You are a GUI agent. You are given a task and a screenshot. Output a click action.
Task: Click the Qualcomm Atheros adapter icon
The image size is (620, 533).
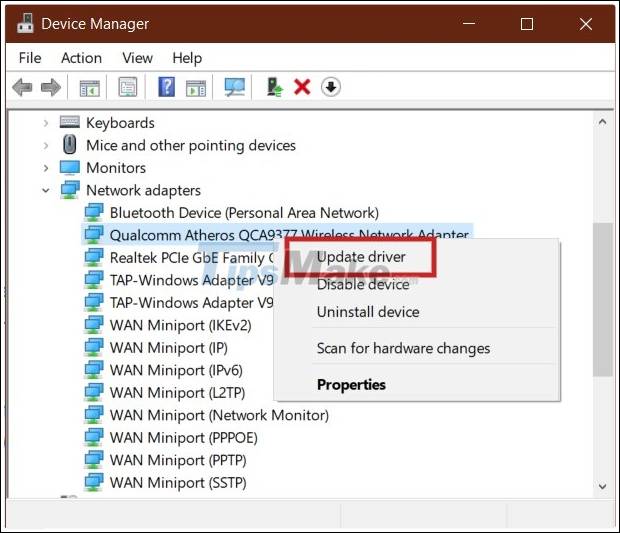point(94,235)
